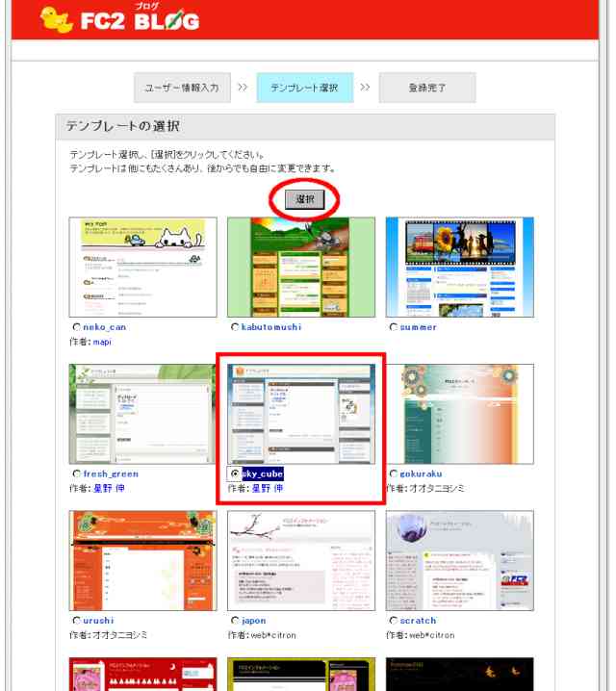
Task: Pick the fresh_green template radio button
Action: pyautogui.click(x=77, y=473)
